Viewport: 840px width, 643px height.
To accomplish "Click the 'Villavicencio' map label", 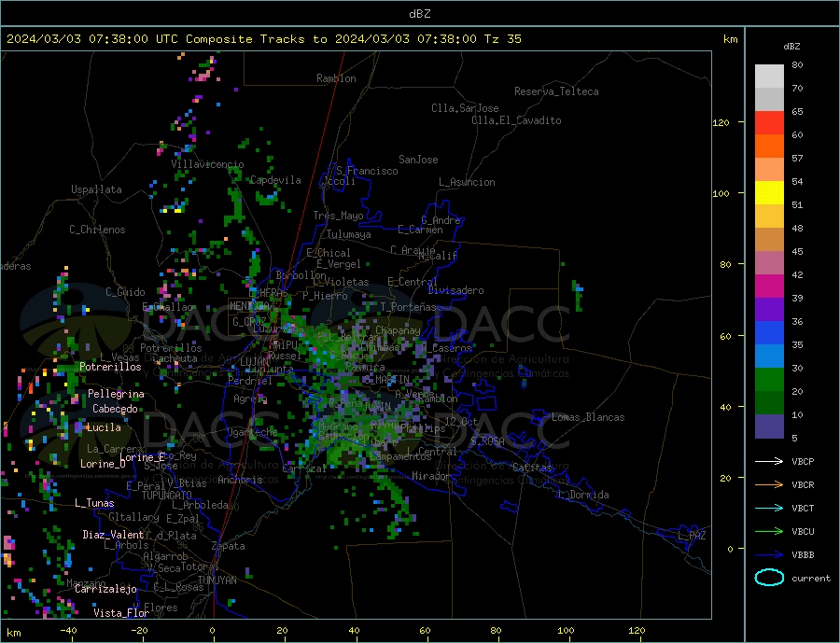I will [x=207, y=164].
